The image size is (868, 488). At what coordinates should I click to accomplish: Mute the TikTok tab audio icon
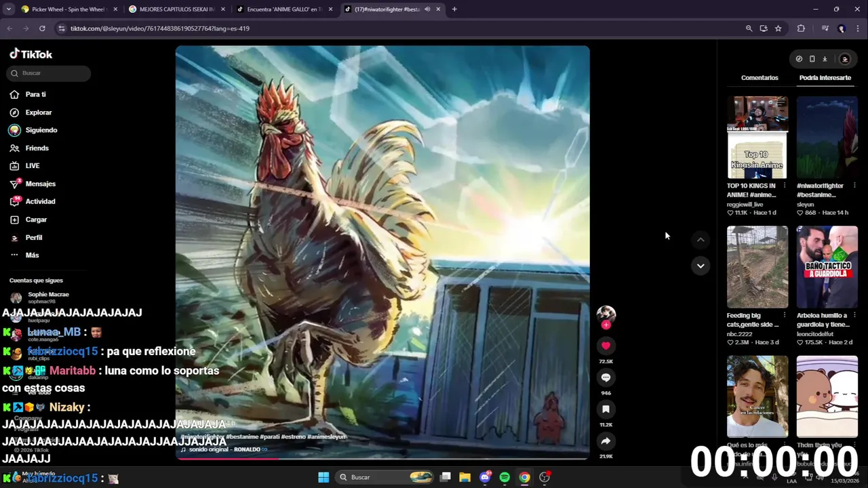pyautogui.click(x=427, y=9)
